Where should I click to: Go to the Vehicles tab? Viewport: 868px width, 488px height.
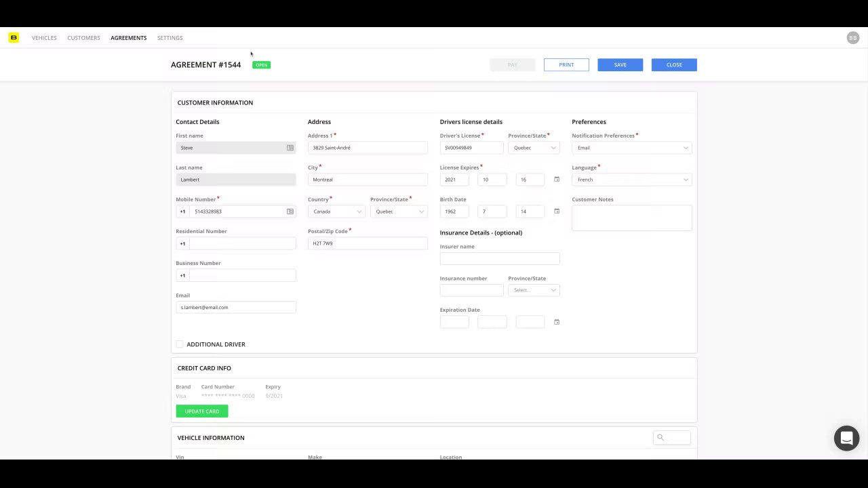pos(44,38)
